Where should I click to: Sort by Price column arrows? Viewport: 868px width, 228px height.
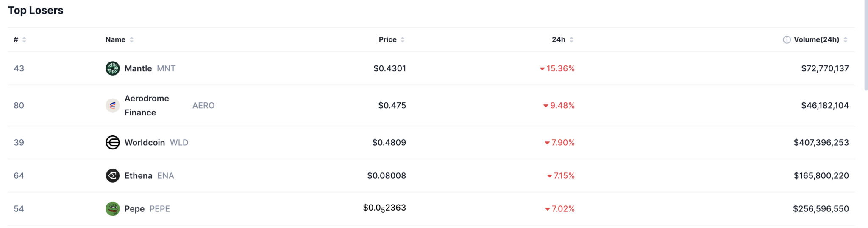pos(403,39)
